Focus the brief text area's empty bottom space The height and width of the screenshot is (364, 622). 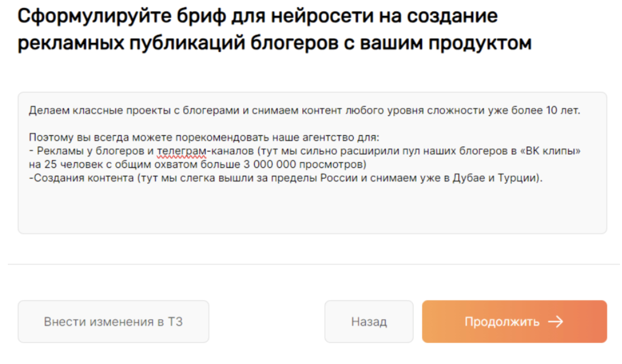click(312, 210)
